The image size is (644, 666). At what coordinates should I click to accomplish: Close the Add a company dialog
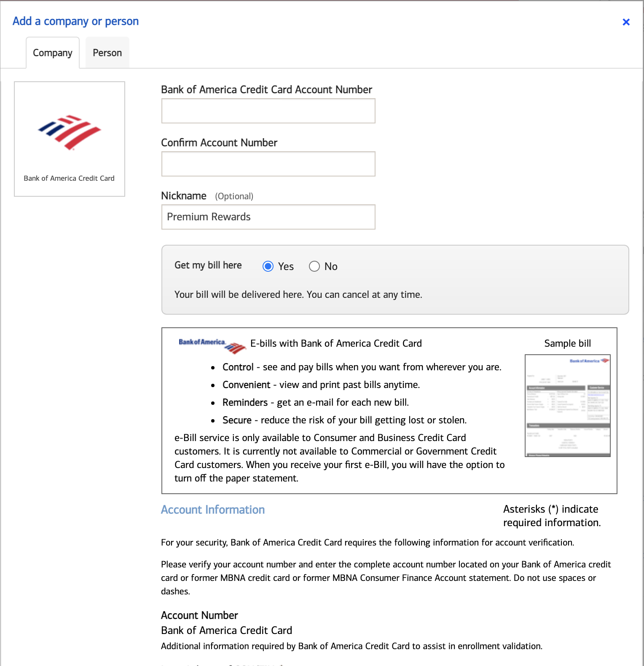click(626, 22)
